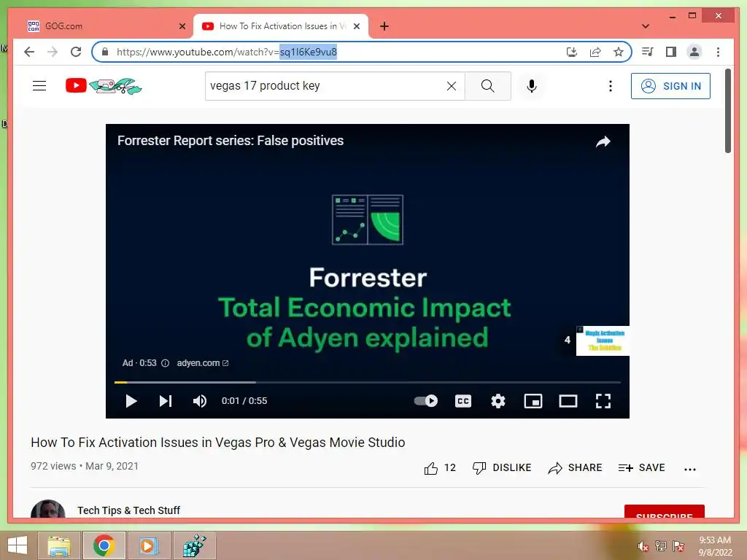Click the browser forward arrow
The height and width of the screenshot is (560, 747).
pyautogui.click(x=53, y=52)
